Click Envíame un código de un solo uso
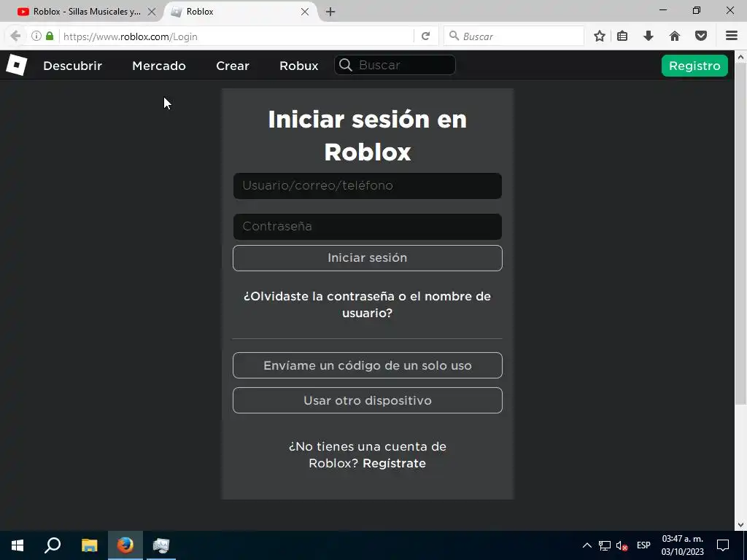The height and width of the screenshot is (560, 747). [368, 365]
